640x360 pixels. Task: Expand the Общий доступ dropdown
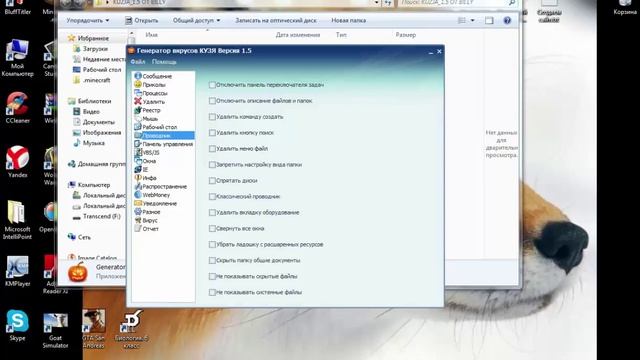(196, 20)
